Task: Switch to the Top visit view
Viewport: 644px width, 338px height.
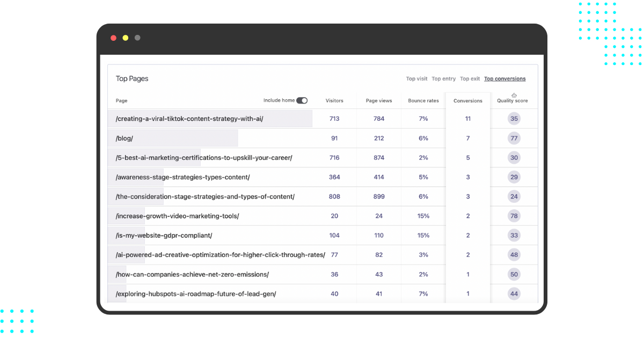Action: coord(416,78)
